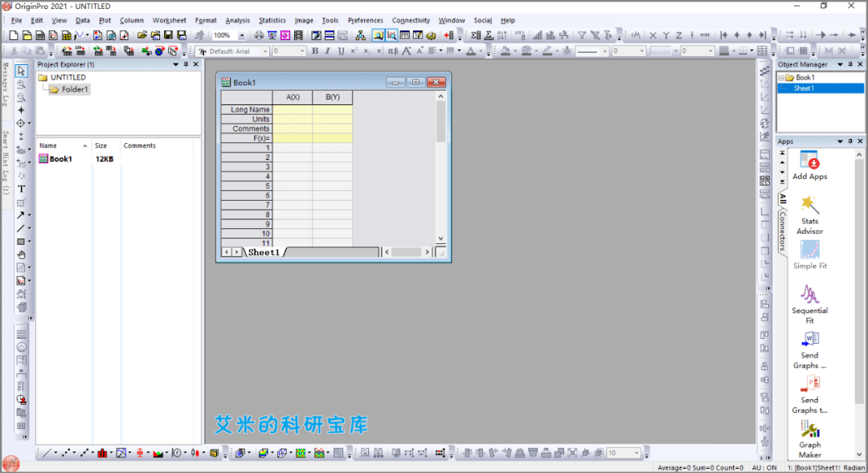The width and height of the screenshot is (868, 473).
Task: Click Long Name cell in column A
Action: (293, 109)
